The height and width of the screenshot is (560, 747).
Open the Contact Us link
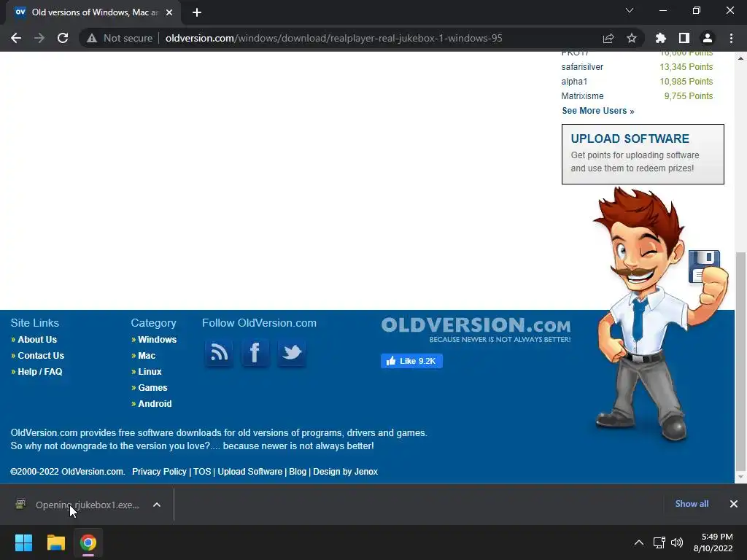(41, 356)
